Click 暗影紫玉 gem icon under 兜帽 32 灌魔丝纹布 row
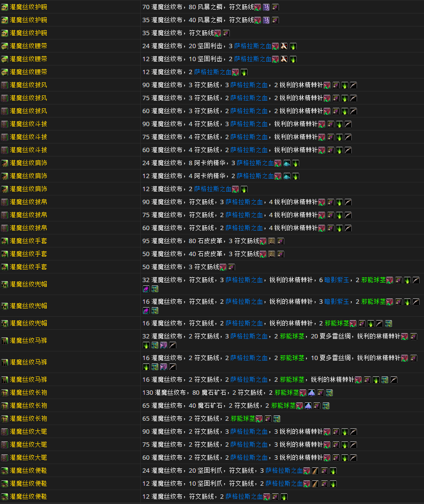 146,289
